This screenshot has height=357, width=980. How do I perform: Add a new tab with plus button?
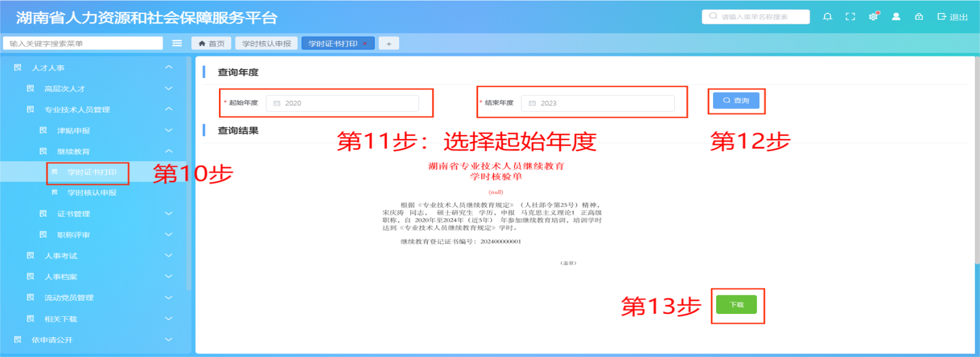coord(389,44)
